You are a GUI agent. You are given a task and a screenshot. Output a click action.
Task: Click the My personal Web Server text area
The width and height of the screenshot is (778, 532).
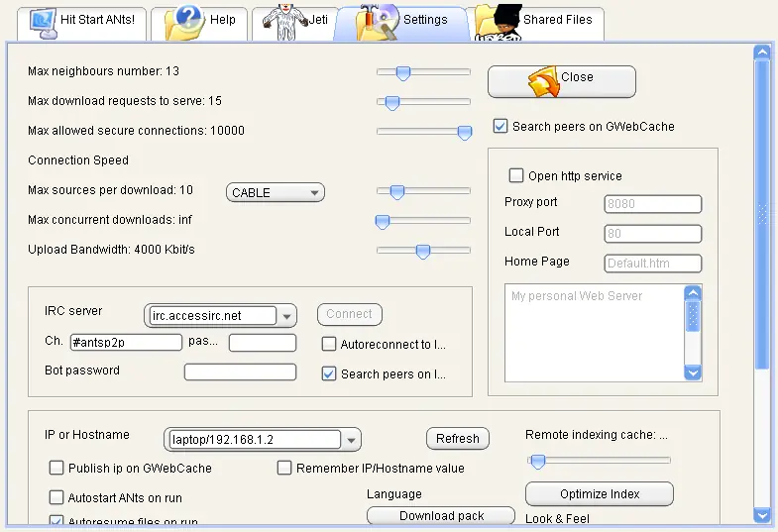595,333
